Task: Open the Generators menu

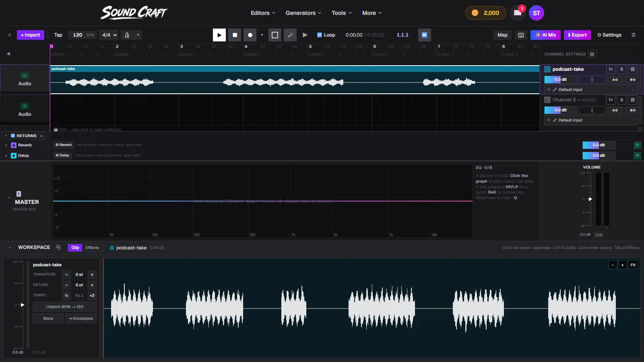Action: coord(303,13)
